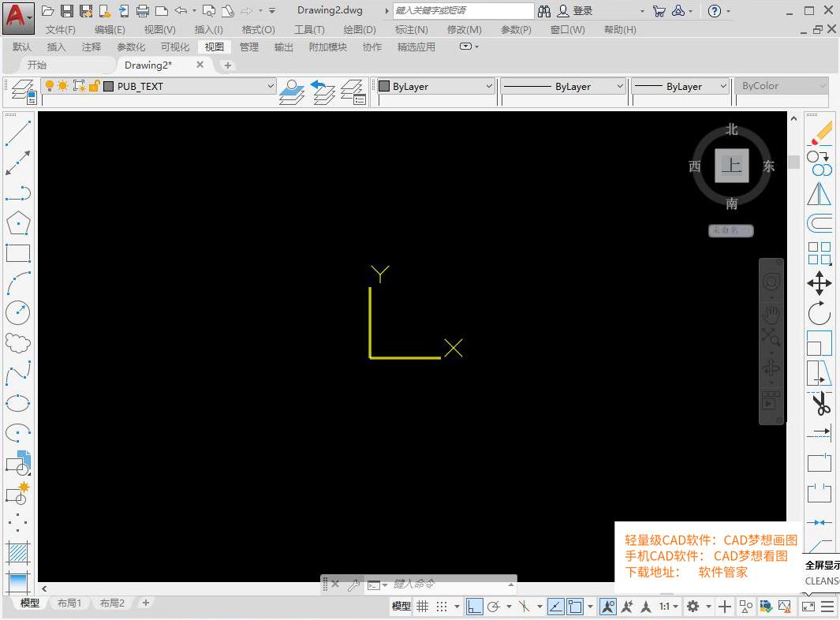Pick the Circle draw tool
The height and width of the screenshot is (620, 840).
[18, 313]
